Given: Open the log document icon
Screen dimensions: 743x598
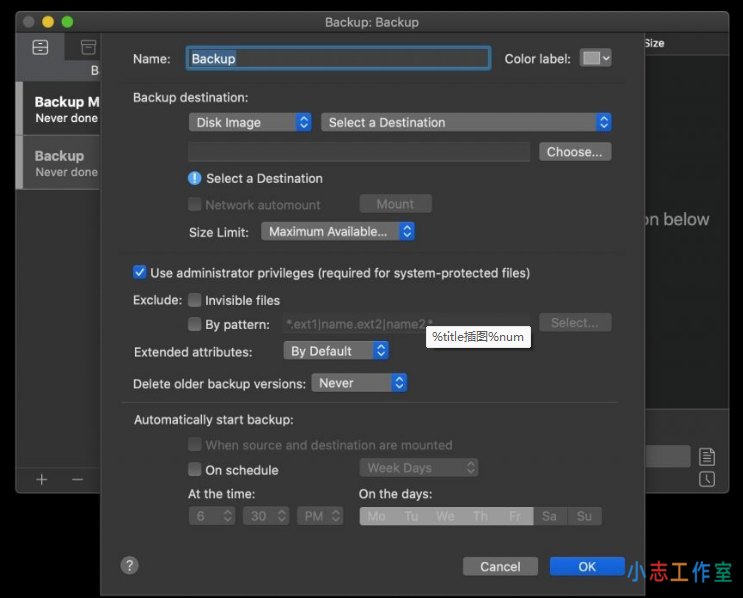Looking at the screenshot, I should [707, 457].
